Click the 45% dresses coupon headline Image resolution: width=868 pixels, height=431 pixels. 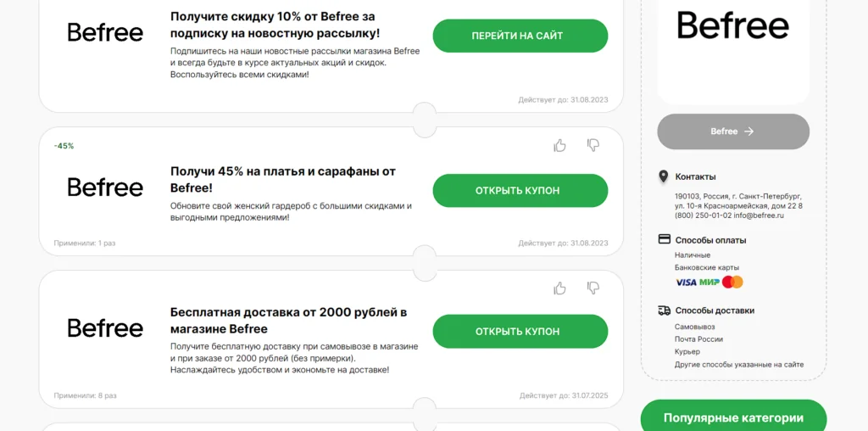pyautogui.click(x=282, y=179)
